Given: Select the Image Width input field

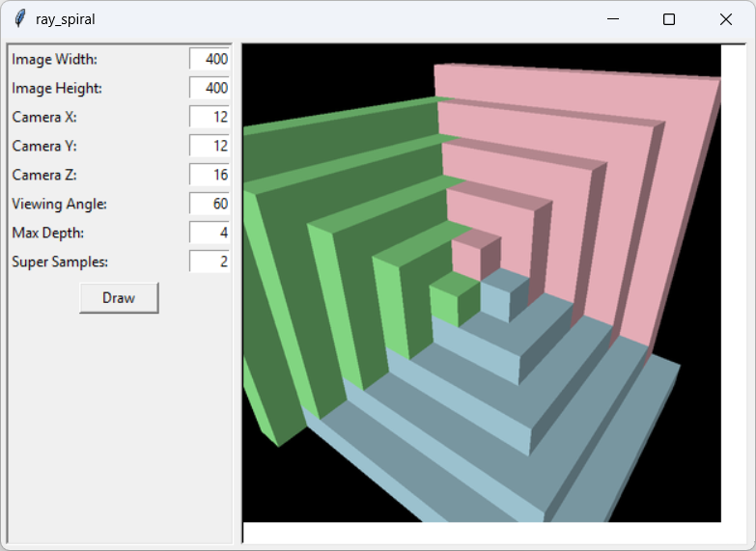Looking at the screenshot, I should coord(210,59).
